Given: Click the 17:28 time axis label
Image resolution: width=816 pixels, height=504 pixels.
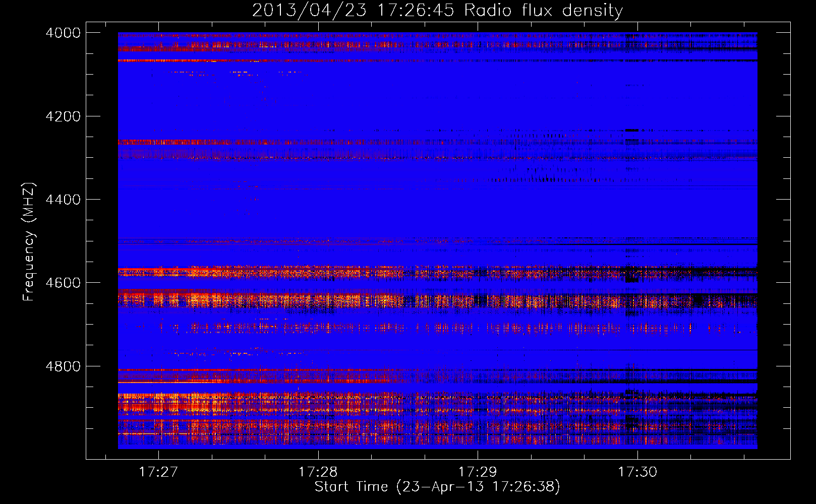Looking at the screenshot, I should click(x=318, y=472).
